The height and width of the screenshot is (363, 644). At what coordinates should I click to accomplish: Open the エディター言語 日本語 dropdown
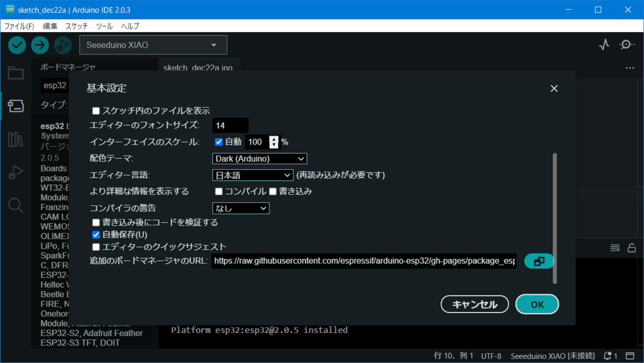[253, 175]
